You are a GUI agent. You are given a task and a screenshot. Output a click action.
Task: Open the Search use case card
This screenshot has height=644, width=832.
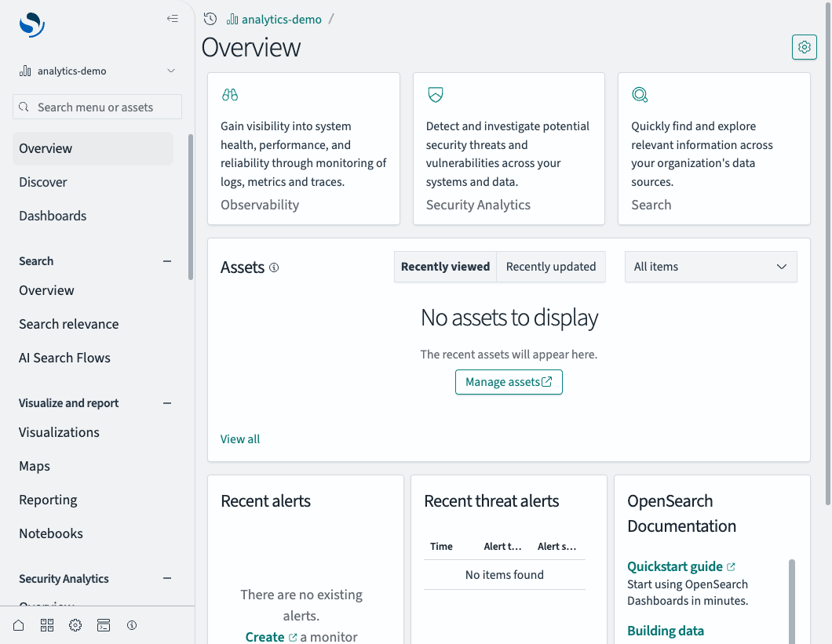point(714,148)
